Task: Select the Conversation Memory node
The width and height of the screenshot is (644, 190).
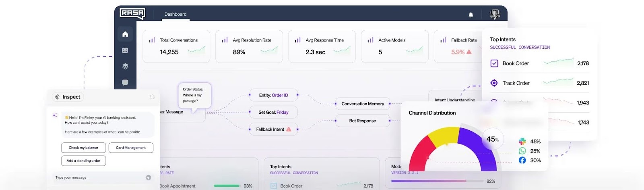Action: [363, 104]
